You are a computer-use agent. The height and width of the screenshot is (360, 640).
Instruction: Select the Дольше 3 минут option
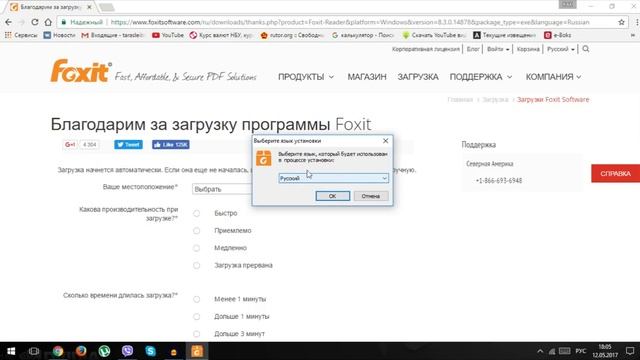pyautogui.click(x=196, y=334)
